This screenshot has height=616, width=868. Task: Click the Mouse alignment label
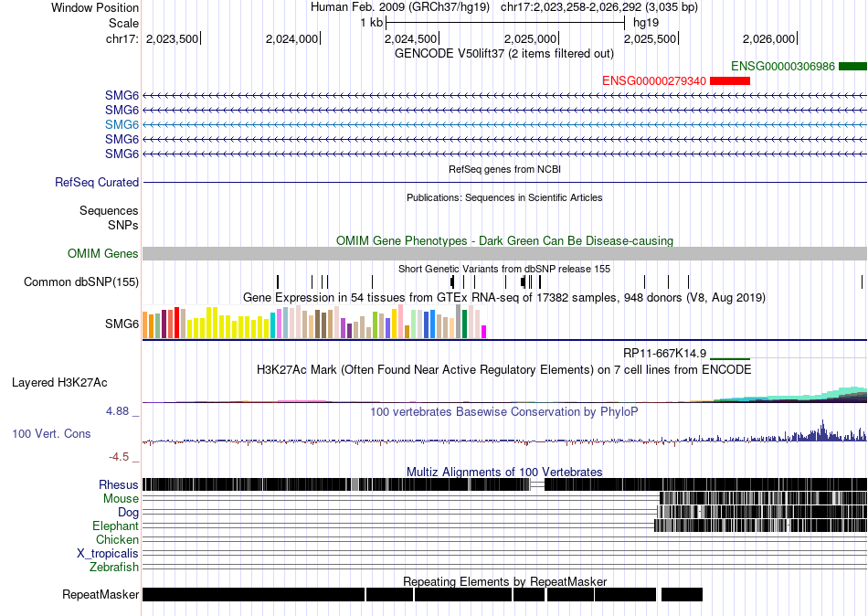pyautogui.click(x=121, y=499)
